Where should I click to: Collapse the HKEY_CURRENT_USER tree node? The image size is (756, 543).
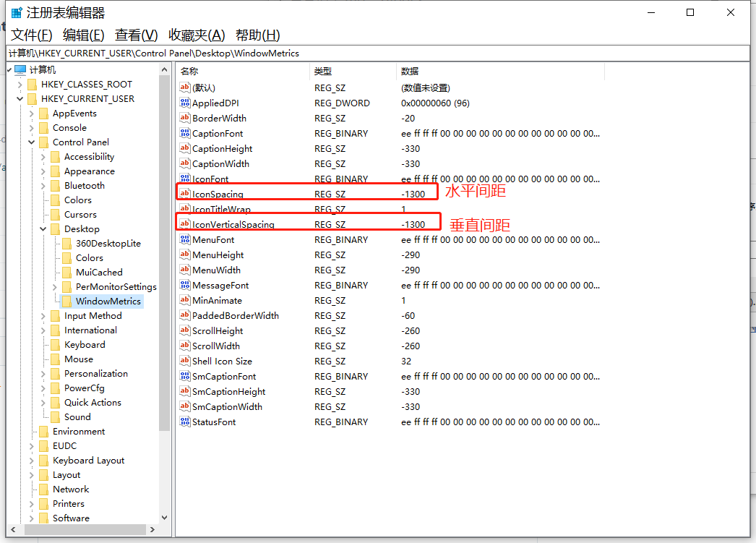[x=20, y=99]
